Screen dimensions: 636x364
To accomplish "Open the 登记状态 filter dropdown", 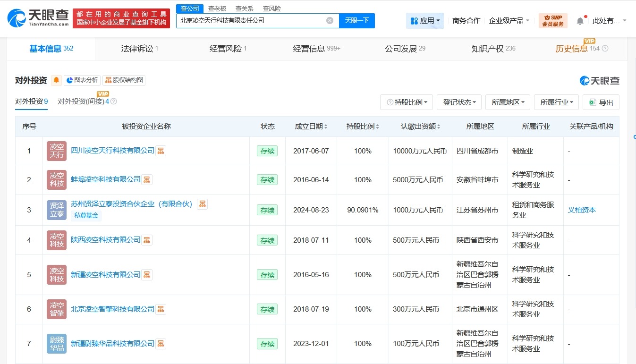I will 458,102.
